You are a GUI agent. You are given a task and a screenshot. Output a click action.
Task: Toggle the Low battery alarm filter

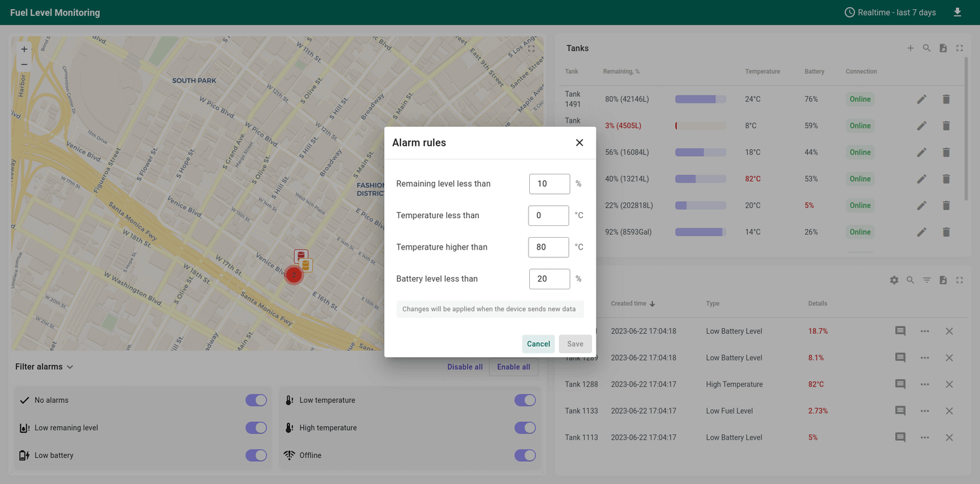(x=256, y=455)
